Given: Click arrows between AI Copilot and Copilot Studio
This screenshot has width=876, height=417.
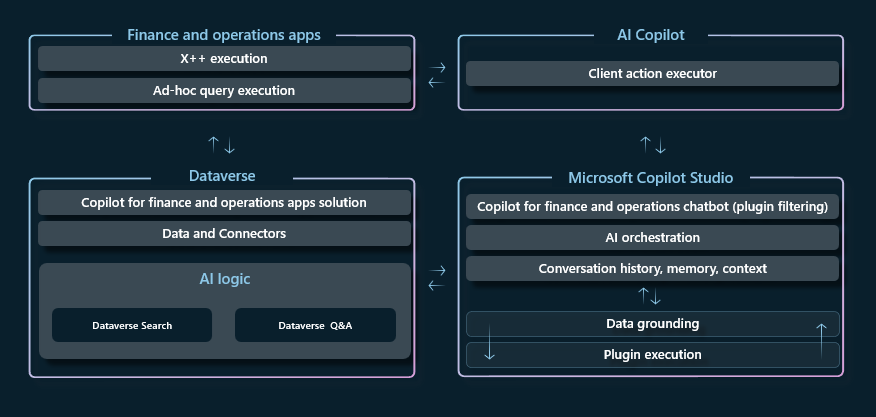Looking at the screenshot, I should tap(651, 145).
